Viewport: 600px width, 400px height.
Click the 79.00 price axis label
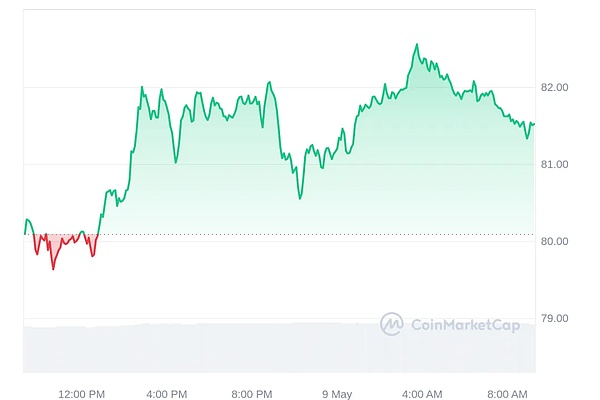(x=554, y=318)
